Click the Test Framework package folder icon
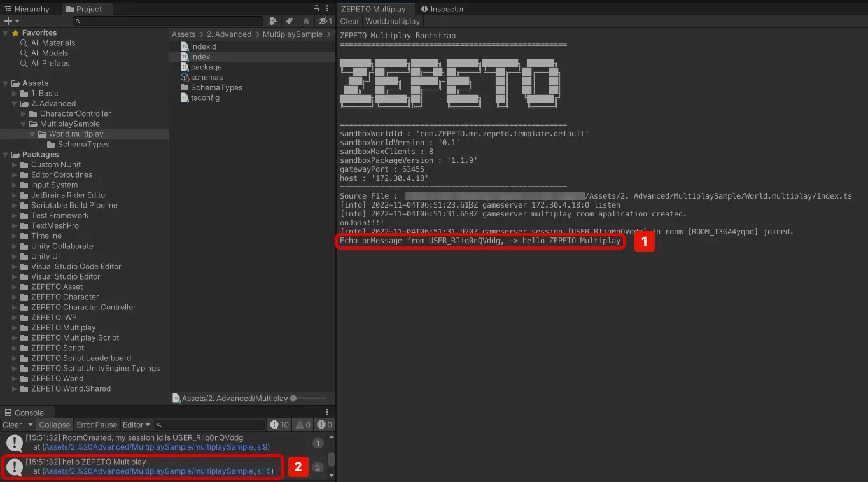Viewport: 868px width, 482px height. [x=24, y=215]
